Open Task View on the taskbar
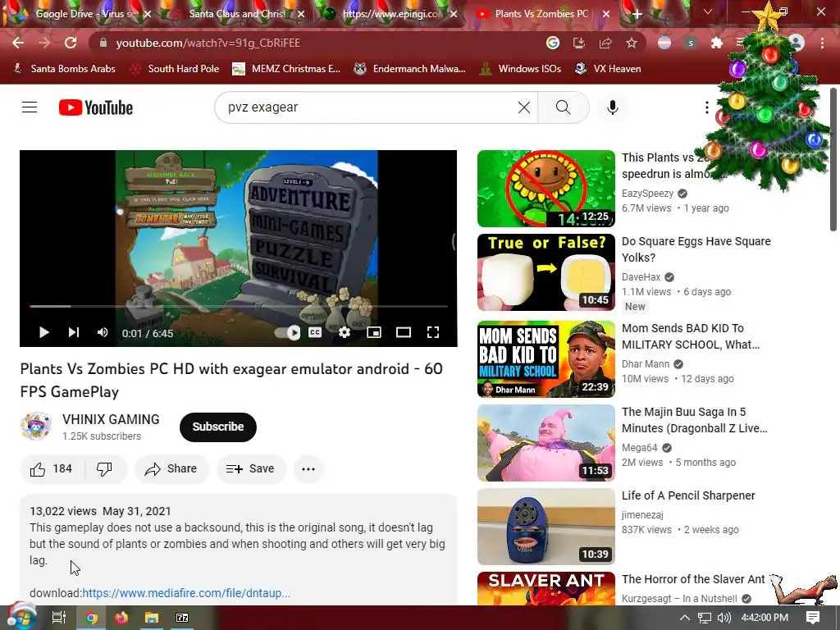The height and width of the screenshot is (630, 840). (x=58, y=618)
